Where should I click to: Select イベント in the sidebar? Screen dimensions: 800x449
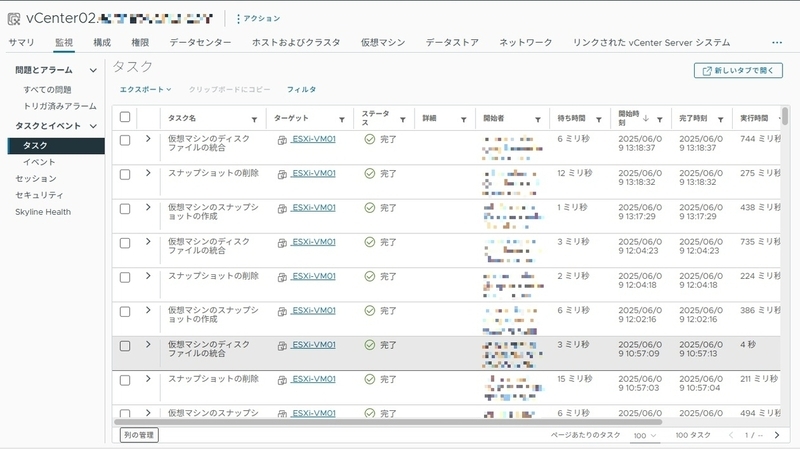[39, 162]
